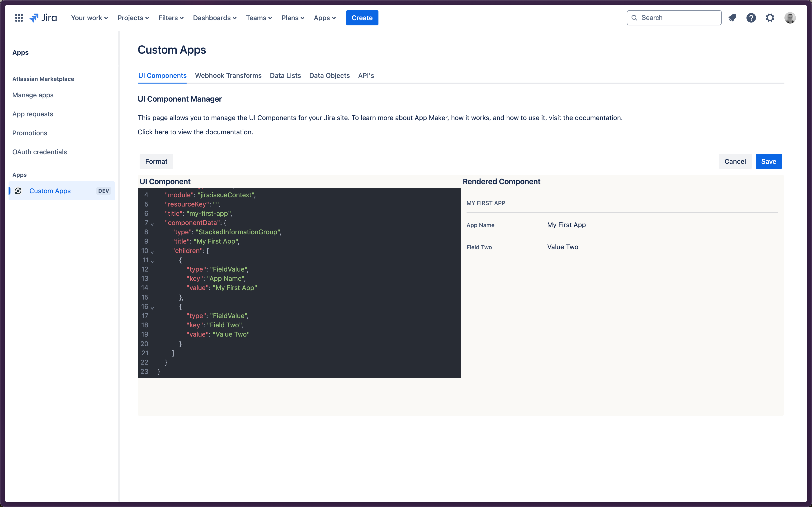Click the grid apps launcher icon
The height and width of the screenshot is (507, 812).
pyautogui.click(x=19, y=18)
